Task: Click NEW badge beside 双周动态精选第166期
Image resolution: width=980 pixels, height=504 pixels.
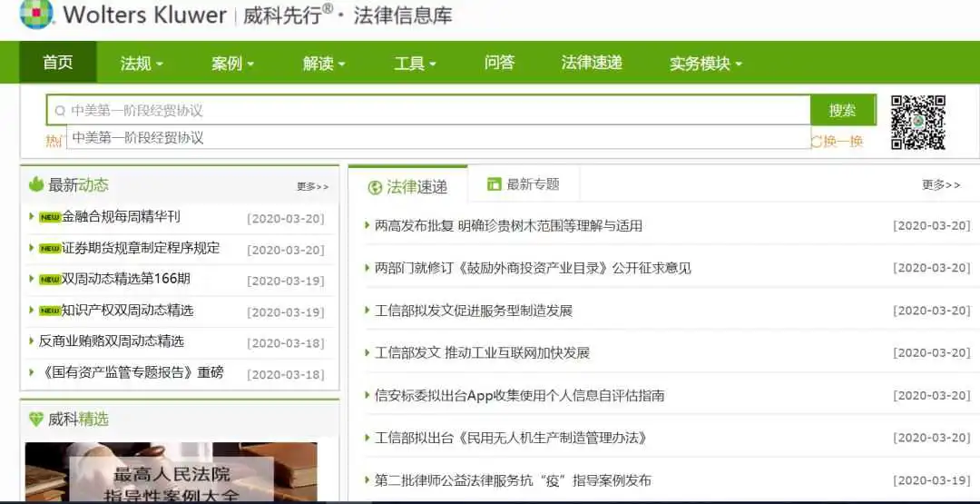Action: [x=50, y=280]
